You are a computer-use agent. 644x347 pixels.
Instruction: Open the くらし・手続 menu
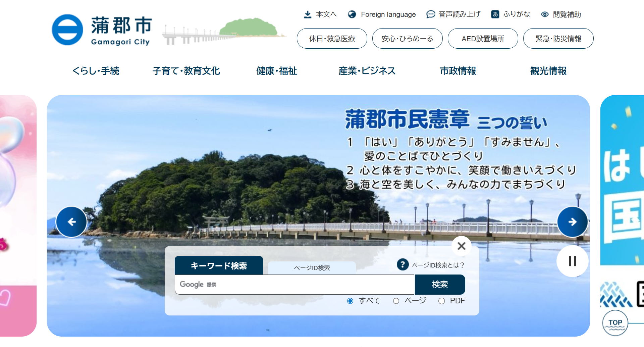(x=96, y=71)
